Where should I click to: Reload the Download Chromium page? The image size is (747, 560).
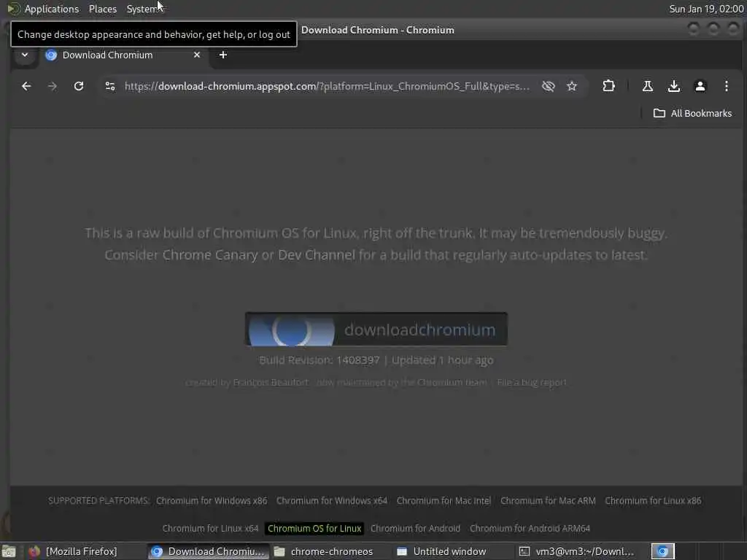coord(79,86)
